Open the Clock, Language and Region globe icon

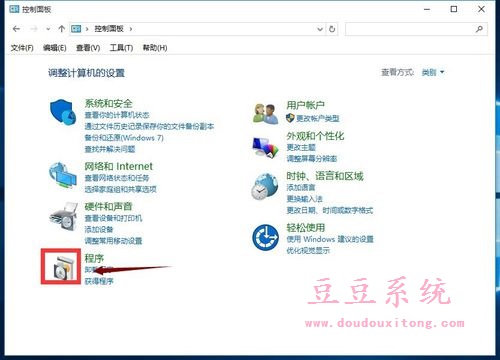[x=265, y=187]
